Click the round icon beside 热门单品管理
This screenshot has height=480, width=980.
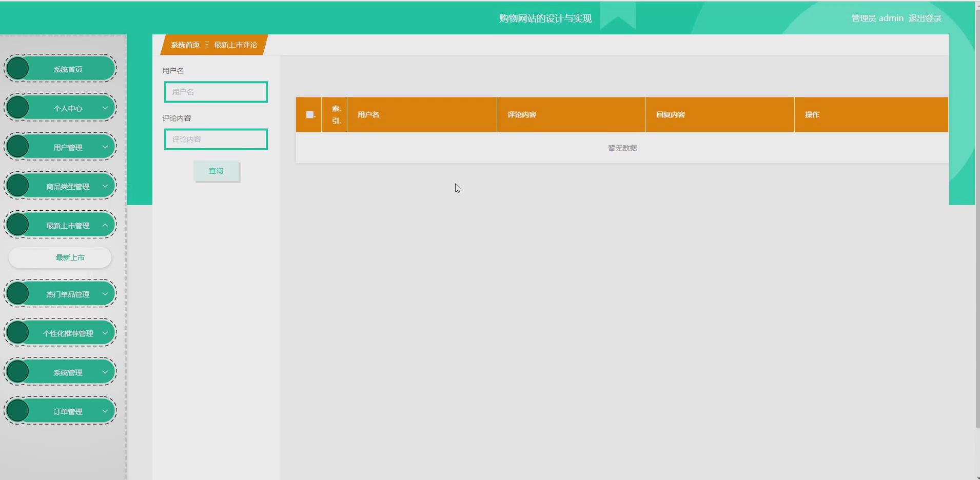click(x=17, y=294)
